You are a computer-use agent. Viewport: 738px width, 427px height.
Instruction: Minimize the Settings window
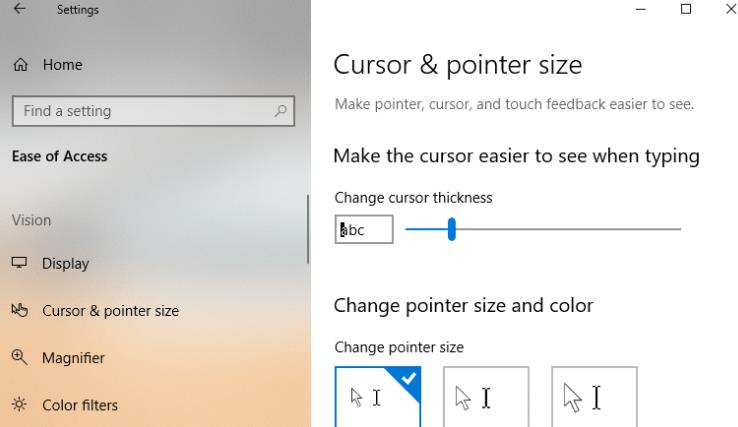point(641,9)
